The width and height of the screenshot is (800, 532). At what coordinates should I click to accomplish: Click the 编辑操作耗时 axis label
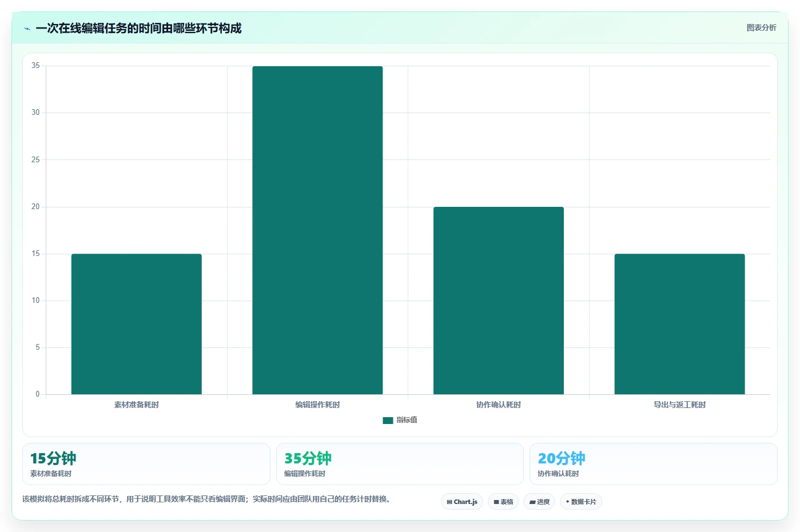click(317, 405)
